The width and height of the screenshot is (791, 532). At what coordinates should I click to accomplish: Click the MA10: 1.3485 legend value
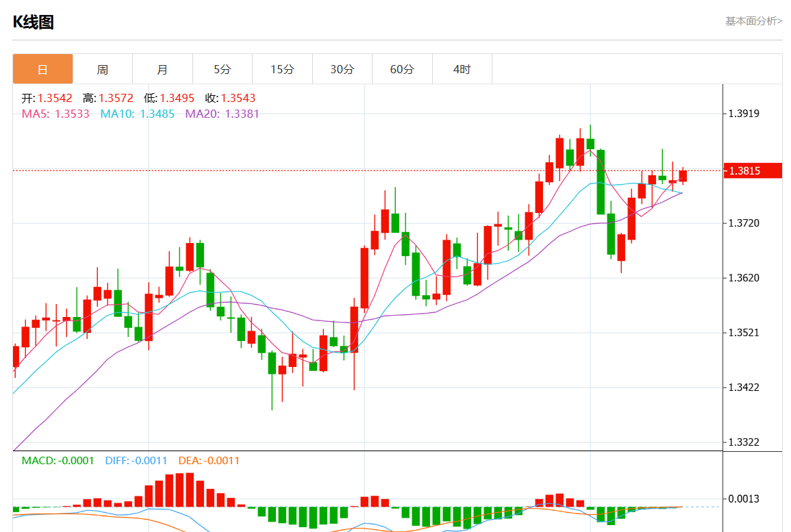point(137,114)
